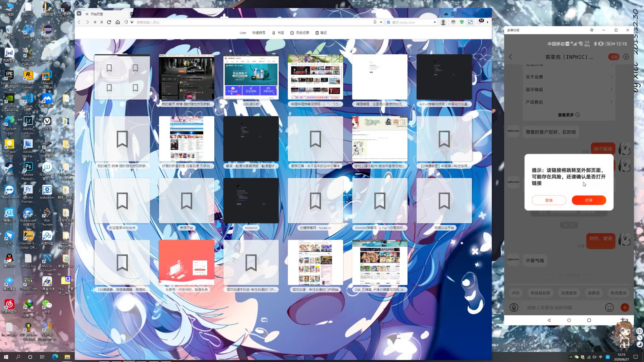This screenshot has width=644, height=362.
Task: Click the 取消 button in dialog
Action: point(549,200)
